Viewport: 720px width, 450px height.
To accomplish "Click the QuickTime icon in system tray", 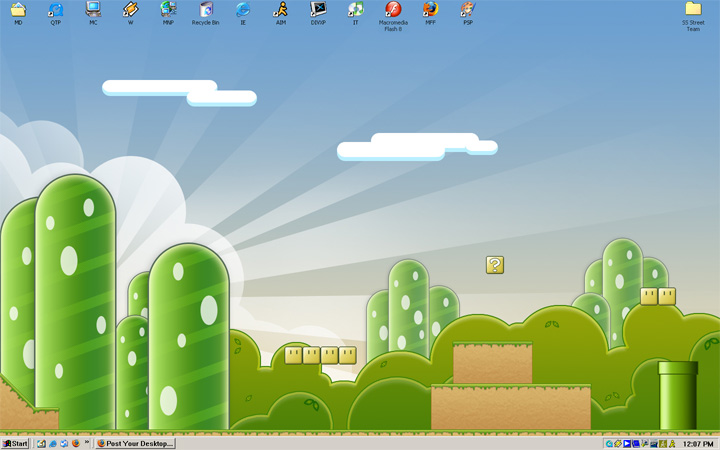I will pyautogui.click(x=609, y=444).
